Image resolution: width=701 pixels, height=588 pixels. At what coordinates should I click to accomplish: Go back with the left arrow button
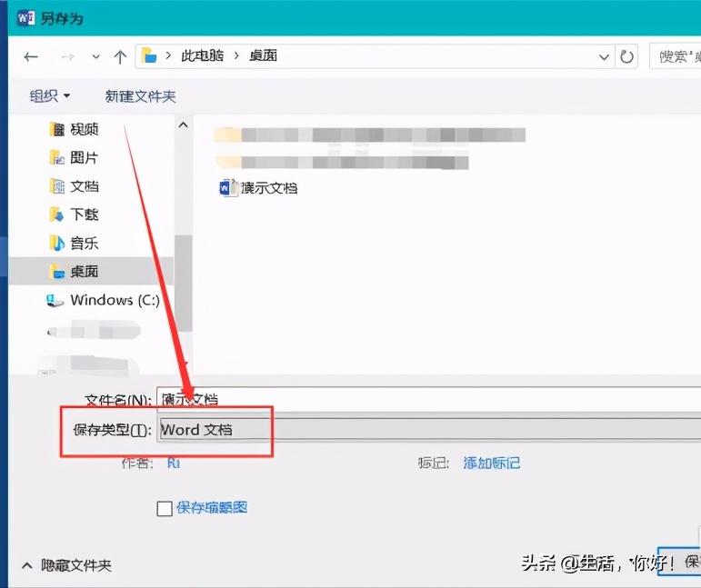coord(31,56)
